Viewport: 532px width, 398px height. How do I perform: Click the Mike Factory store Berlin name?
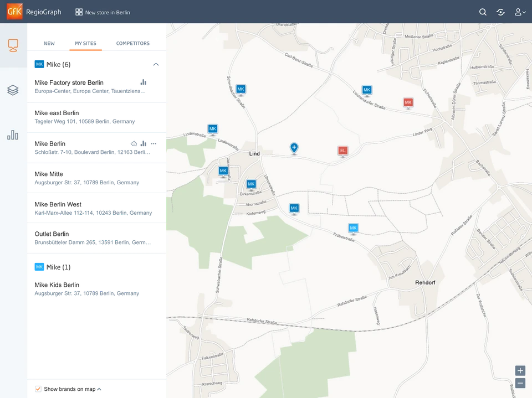pos(69,82)
